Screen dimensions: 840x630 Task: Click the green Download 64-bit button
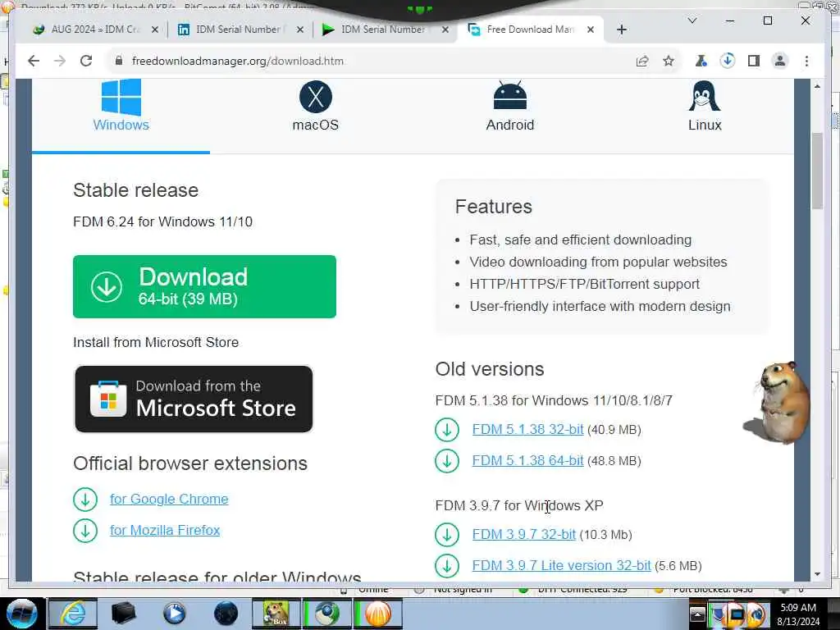click(204, 286)
